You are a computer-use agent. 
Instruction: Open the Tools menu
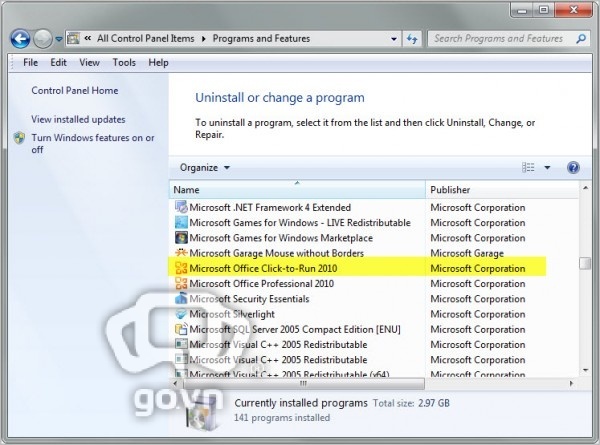(124, 62)
